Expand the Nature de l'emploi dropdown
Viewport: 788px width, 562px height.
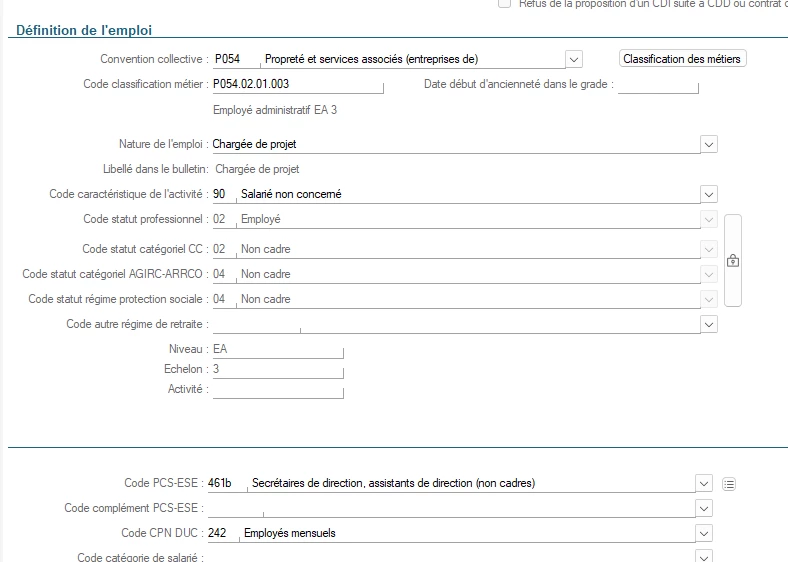coord(709,144)
